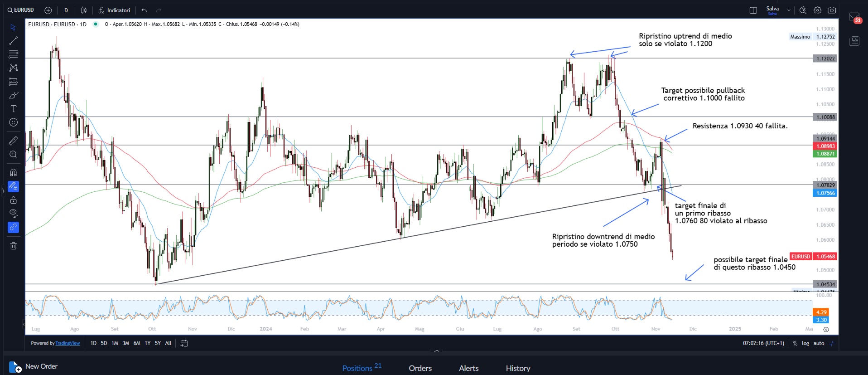Switch to the Alerts tab
This screenshot has width=868, height=375.
click(468, 368)
